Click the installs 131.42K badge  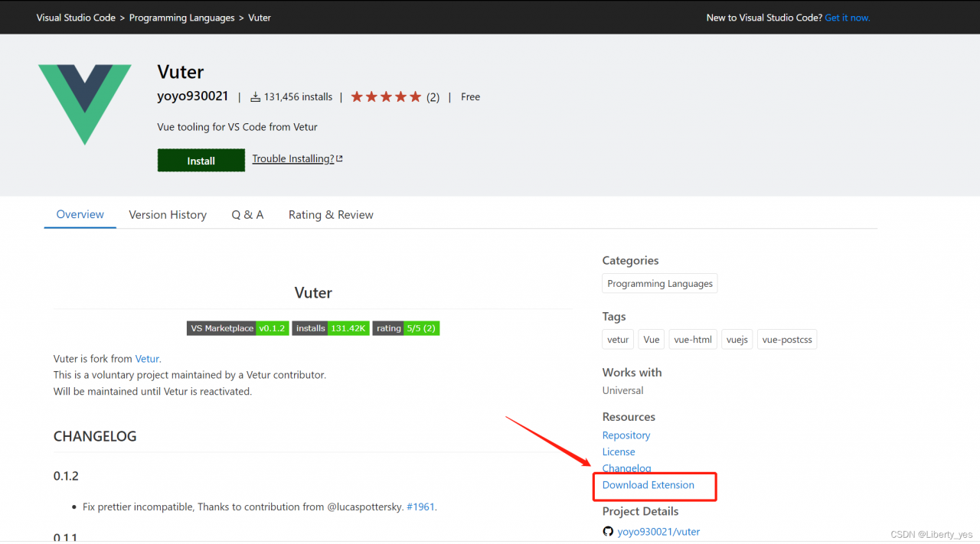coord(331,328)
